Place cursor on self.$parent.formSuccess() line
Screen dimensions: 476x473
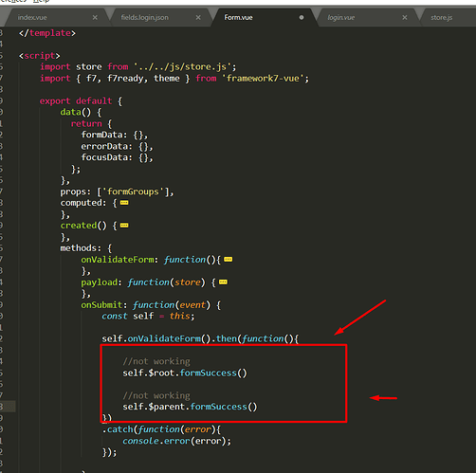190,407
